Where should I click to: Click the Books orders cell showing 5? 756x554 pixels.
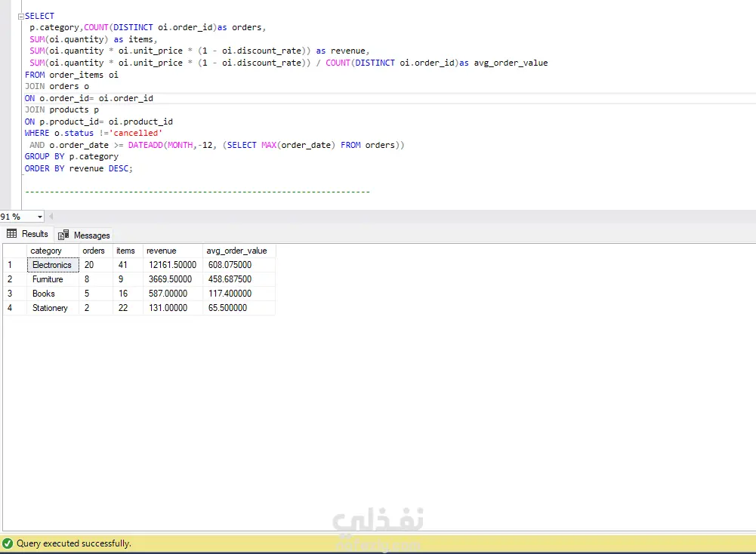click(x=96, y=294)
